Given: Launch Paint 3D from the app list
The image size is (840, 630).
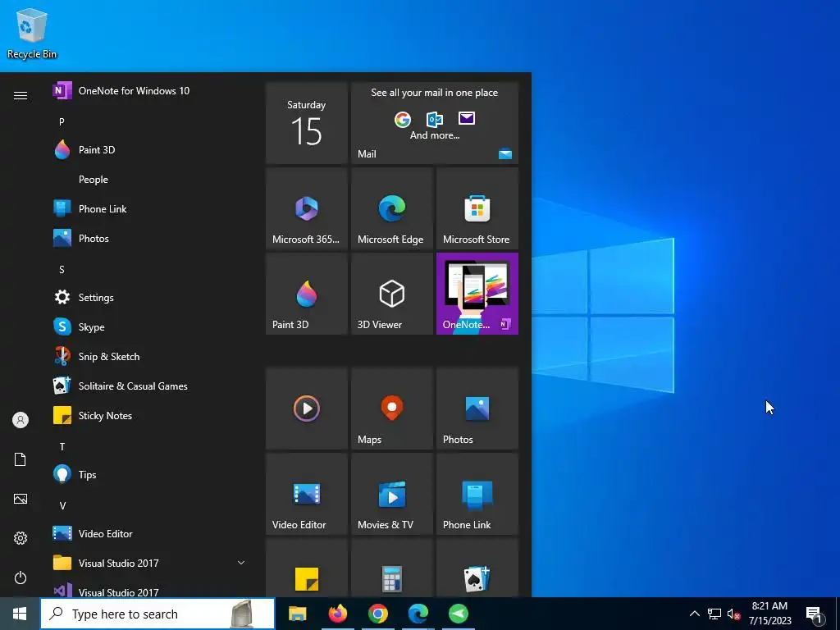Looking at the screenshot, I should (150, 150).
